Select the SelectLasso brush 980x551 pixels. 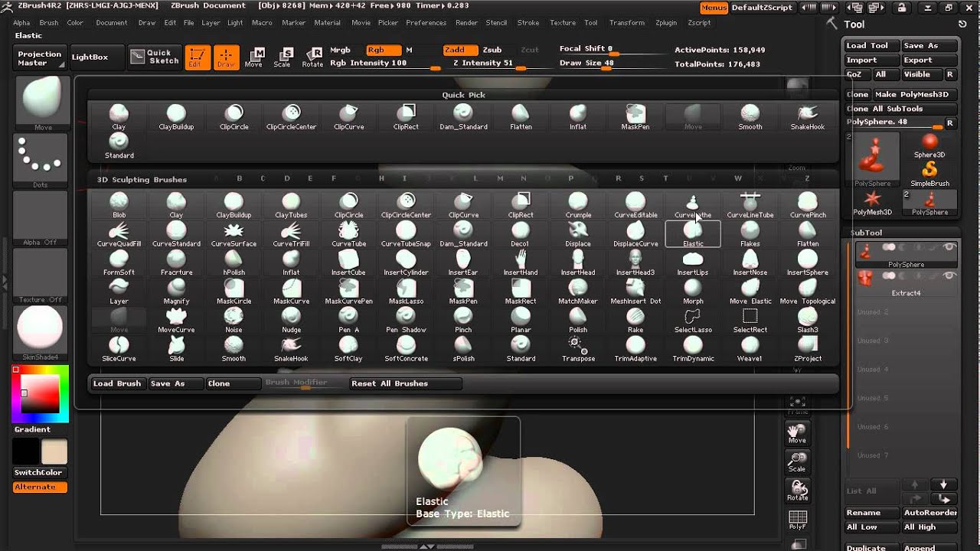click(693, 320)
